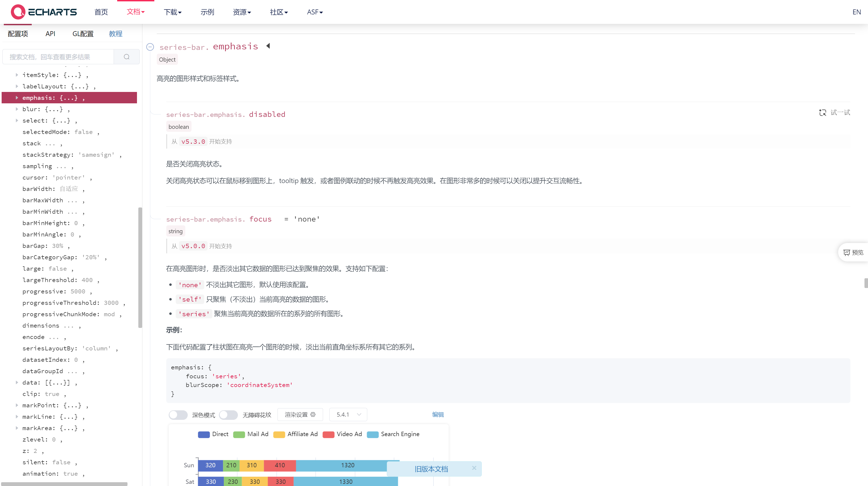The height and width of the screenshot is (486, 868).
Task: Expand the itemStyle tree item
Action: point(17,75)
